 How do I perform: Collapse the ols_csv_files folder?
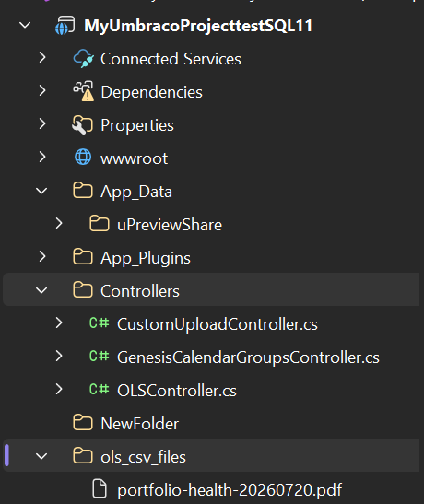tap(41, 456)
